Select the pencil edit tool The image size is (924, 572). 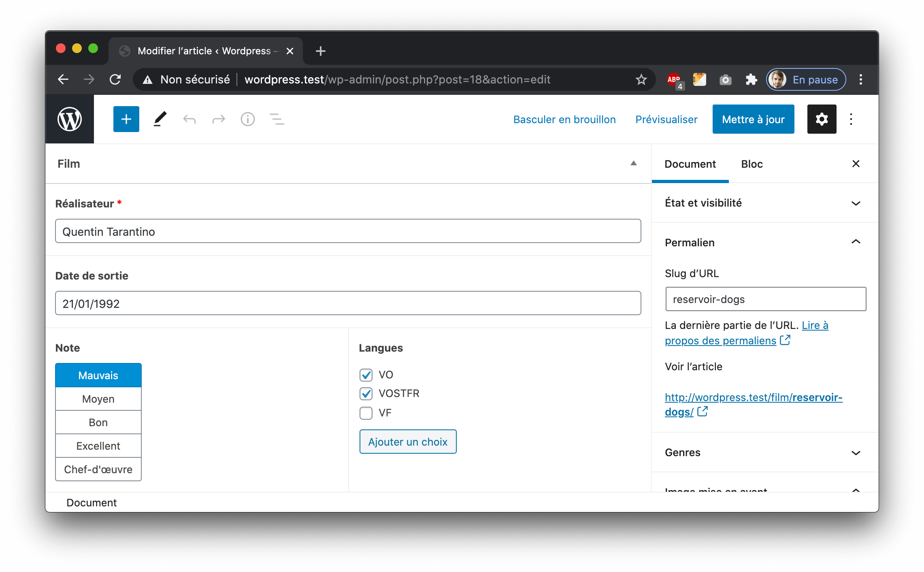coord(160,119)
